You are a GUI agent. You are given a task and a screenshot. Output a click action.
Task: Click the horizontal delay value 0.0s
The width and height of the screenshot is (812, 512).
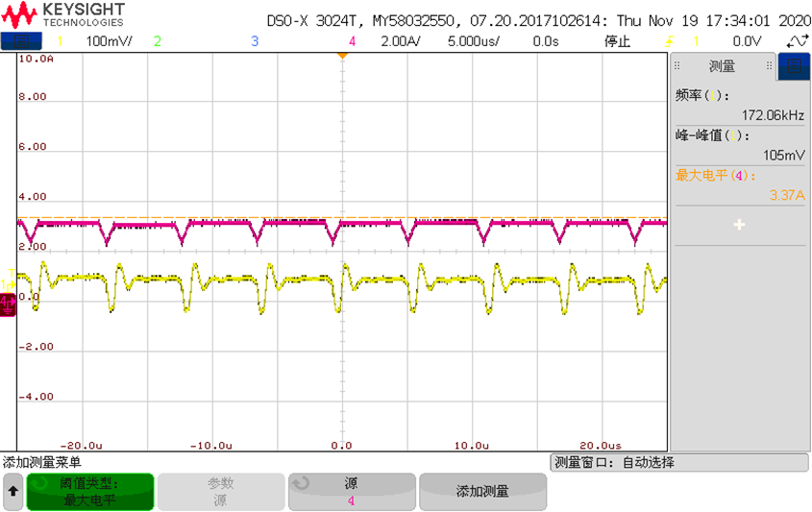click(x=546, y=41)
